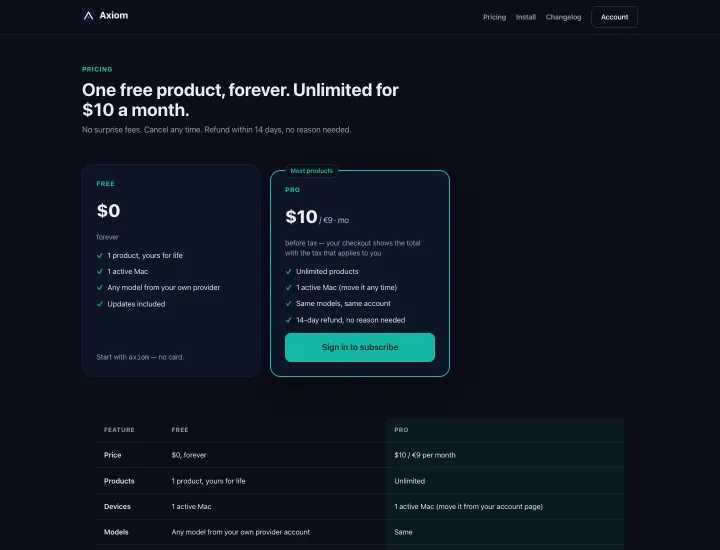The width and height of the screenshot is (720, 550).
Task: Click the FREE card heading label
Action: (x=106, y=184)
